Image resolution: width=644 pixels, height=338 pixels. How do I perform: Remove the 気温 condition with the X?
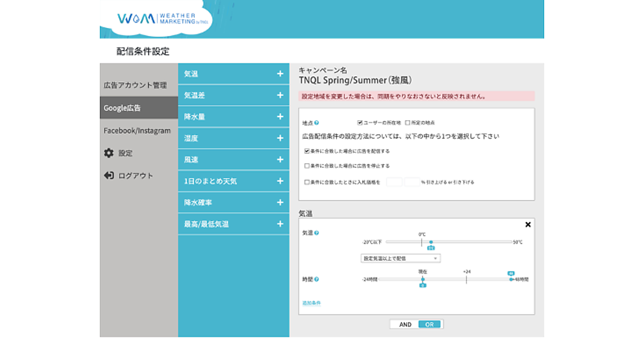[x=528, y=225]
